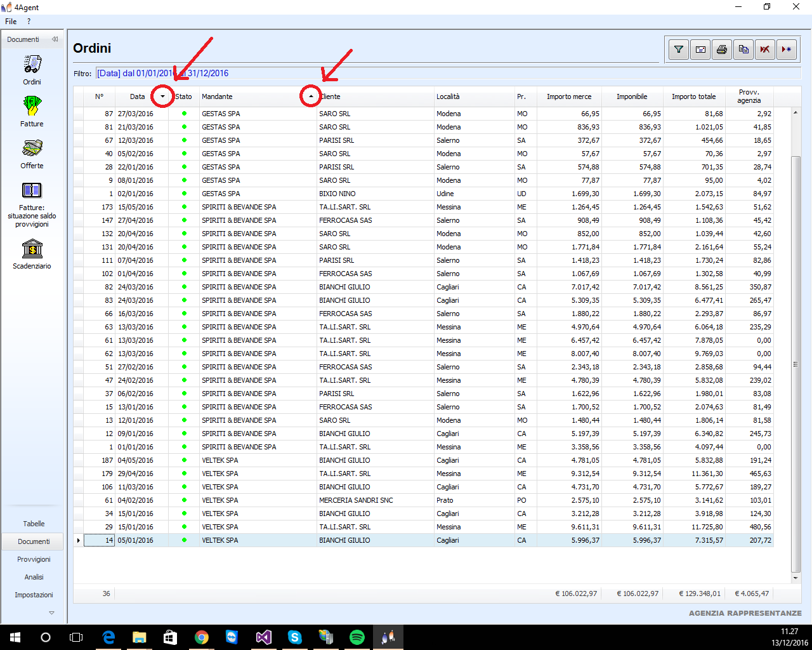The image size is (812, 650).
Task: Expand sidebar options chevron below Impostazioni
Action: tap(52, 613)
